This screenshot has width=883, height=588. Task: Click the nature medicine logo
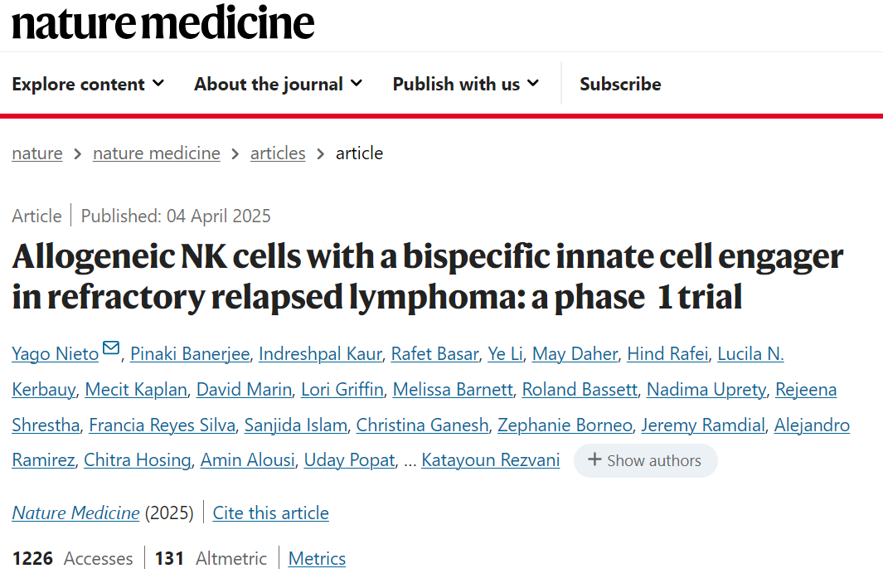[x=163, y=22]
